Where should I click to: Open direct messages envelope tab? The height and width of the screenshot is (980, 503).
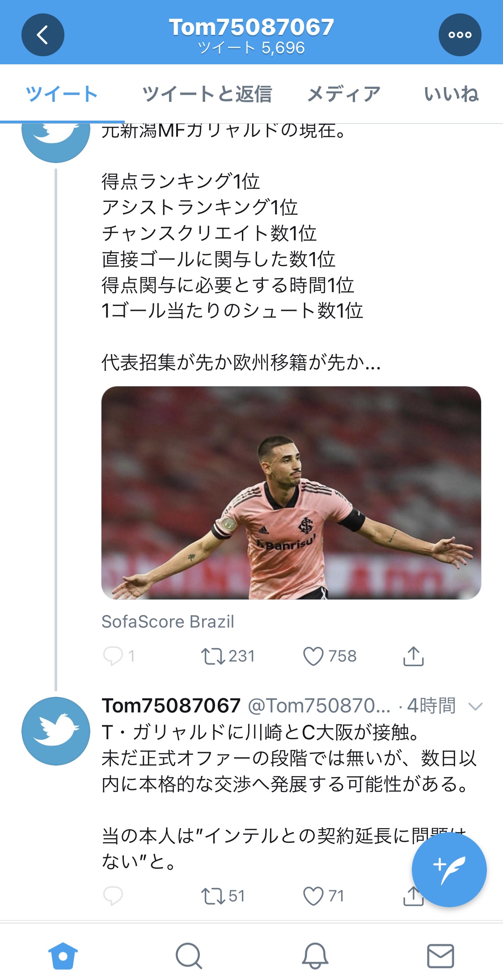click(x=440, y=955)
